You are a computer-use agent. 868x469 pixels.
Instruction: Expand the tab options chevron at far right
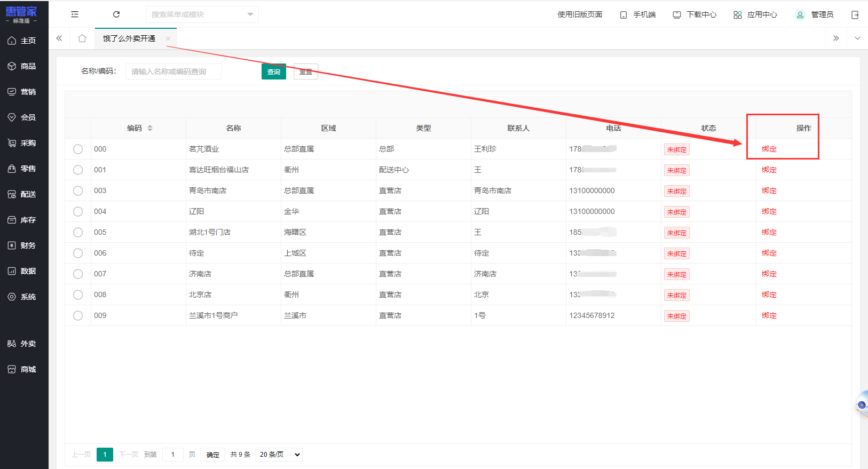pyautogui.click(x=857, y=38)
